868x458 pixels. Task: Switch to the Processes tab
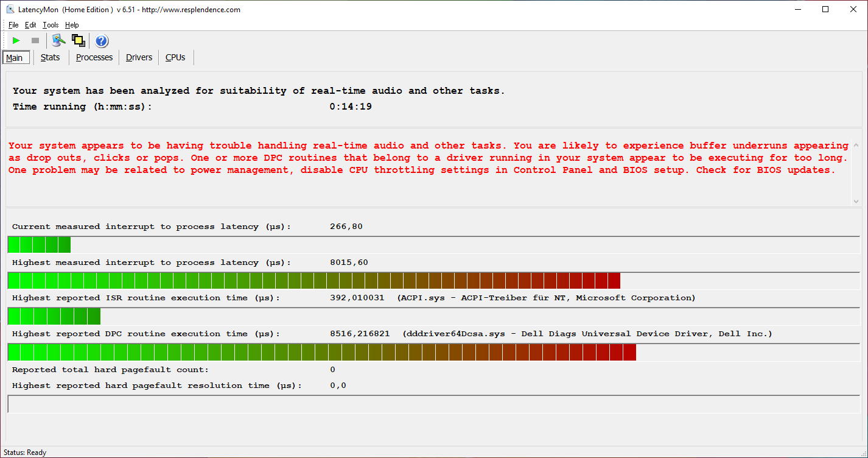[x=94, y=57]
